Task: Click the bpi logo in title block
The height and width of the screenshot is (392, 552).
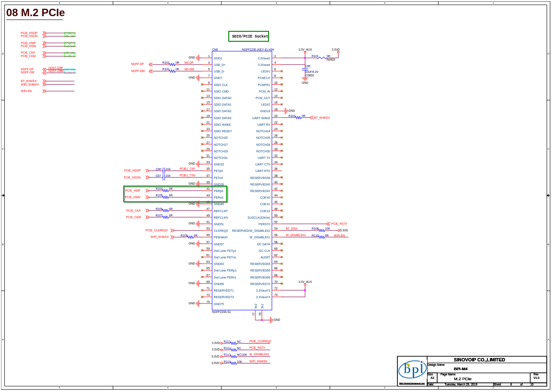Action: tap(412, 370)
